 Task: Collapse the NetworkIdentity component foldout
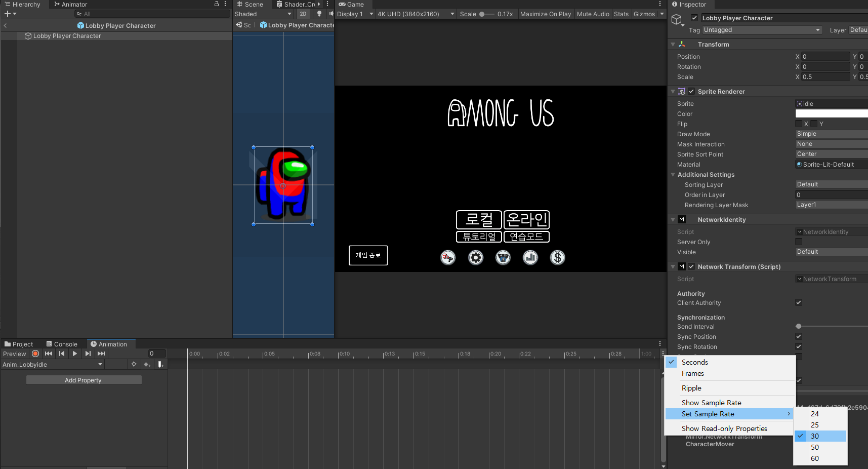673,220
